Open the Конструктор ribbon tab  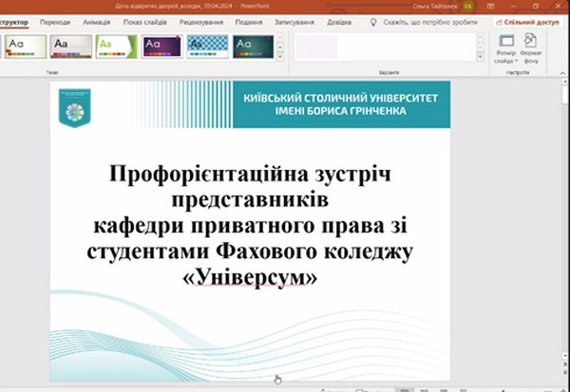[14, 22]
